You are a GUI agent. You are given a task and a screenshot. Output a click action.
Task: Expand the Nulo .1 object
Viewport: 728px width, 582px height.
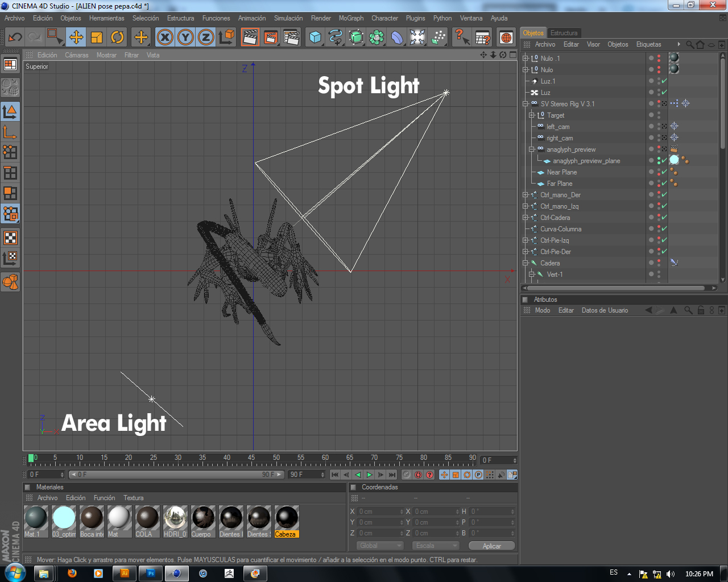(x=526, y=58)
